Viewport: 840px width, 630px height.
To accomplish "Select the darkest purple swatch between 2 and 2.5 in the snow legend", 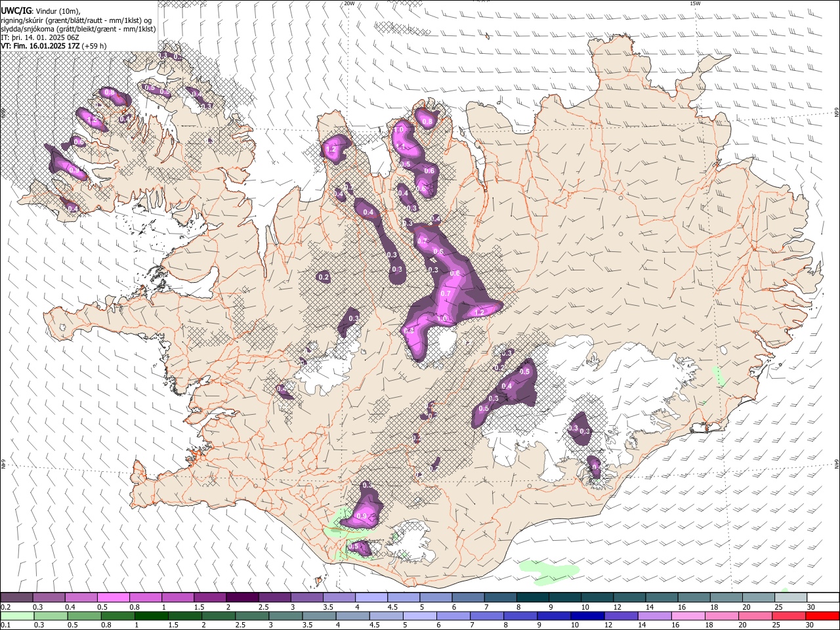I will pos(241,597).
